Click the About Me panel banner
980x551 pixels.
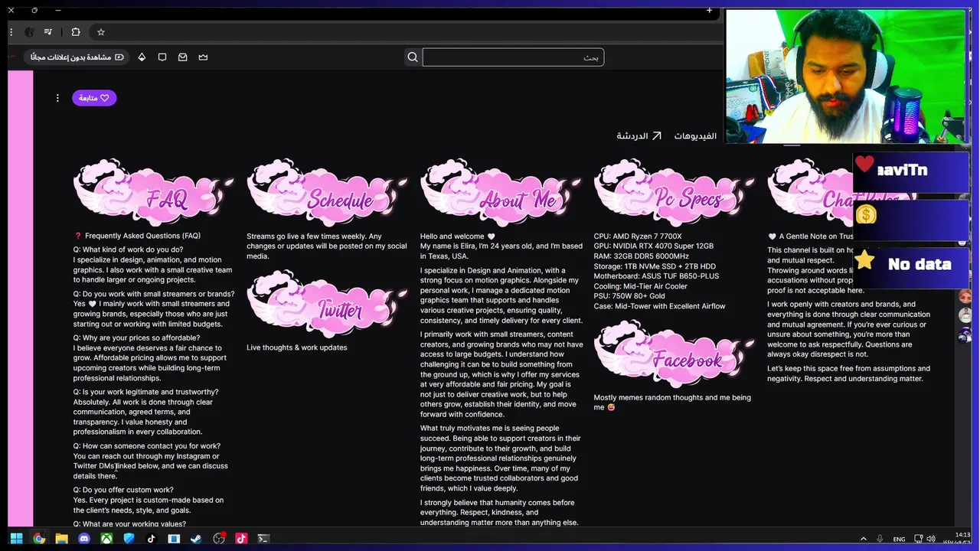501,193
